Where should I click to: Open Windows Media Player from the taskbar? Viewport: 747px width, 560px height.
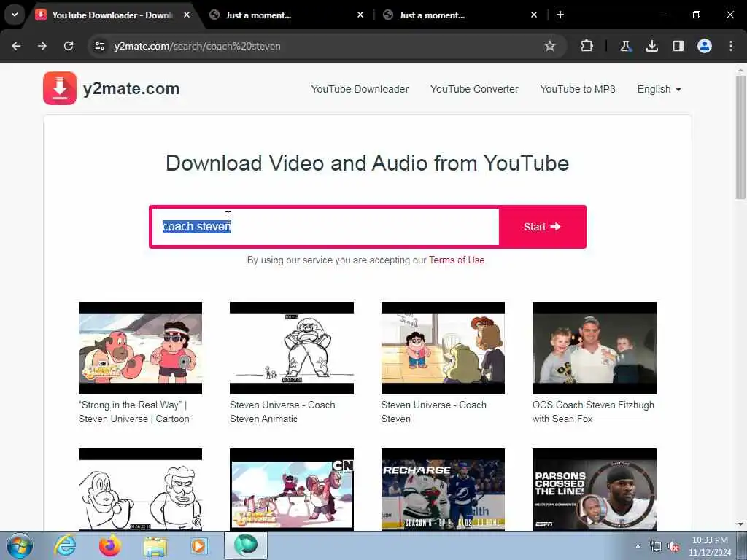click(x=199, y=545)
